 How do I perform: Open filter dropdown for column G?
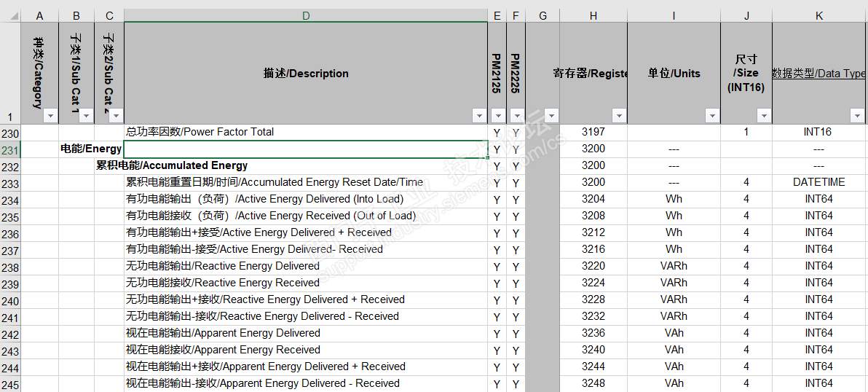(551, 116)
